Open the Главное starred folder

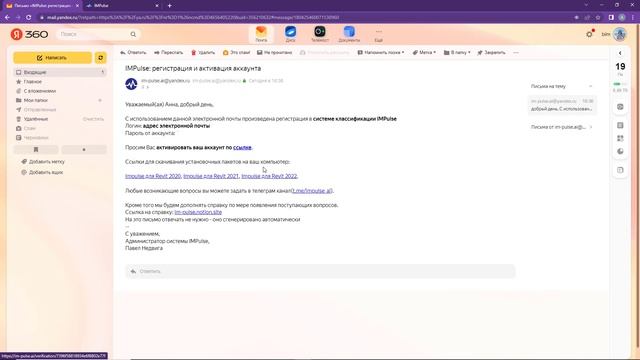pos(33,82)
